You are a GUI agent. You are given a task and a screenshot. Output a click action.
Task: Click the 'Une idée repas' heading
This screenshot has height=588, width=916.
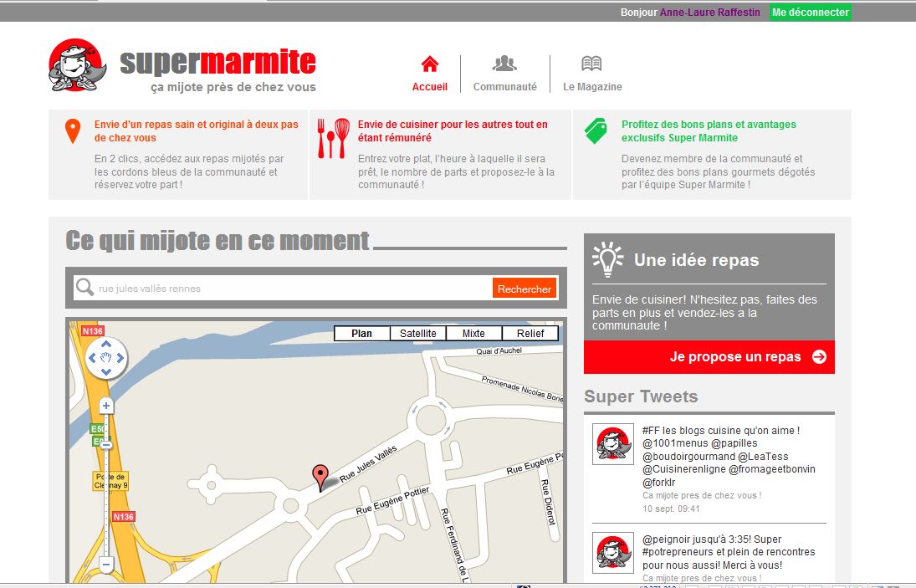click(x=696, y=260)
